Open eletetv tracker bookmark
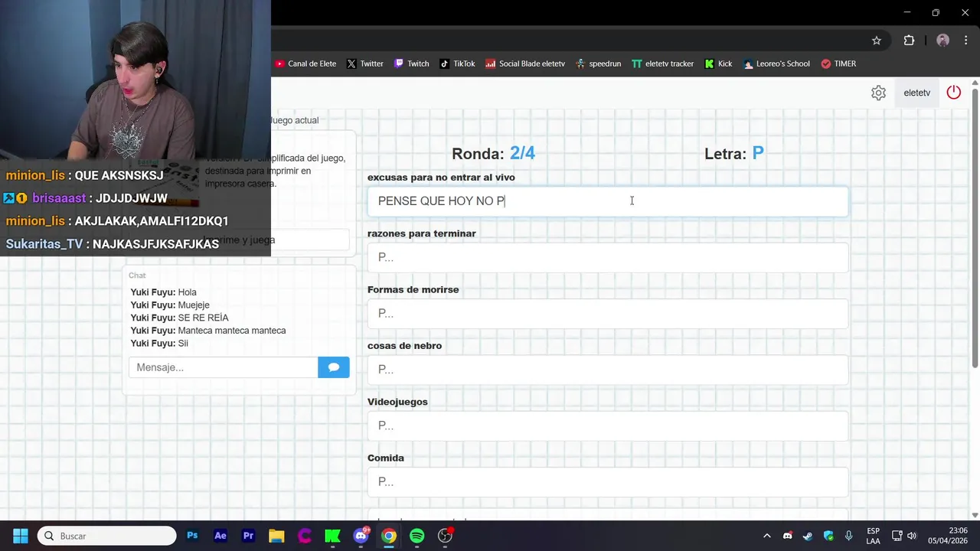Image resolution: width=980 pixels, height=551 pixels. pyautogui.click(x=662, y=64)
